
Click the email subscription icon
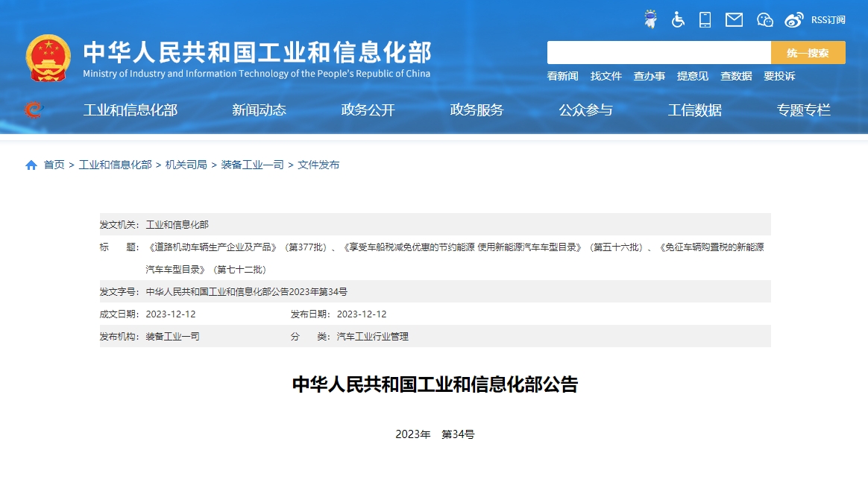click(734, 19)
